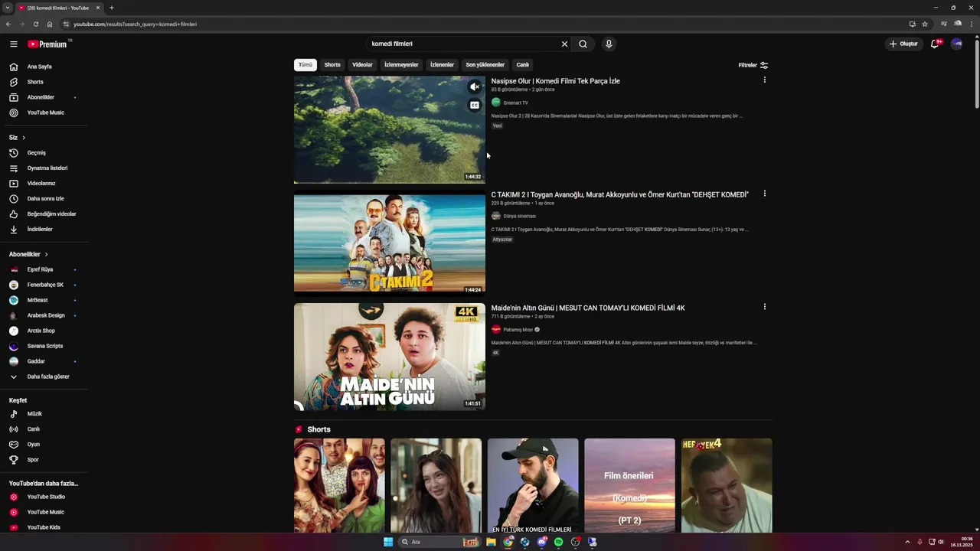This screenshot has height=551, width=980.
Task: Open a new browser tab
Action: 112,8
